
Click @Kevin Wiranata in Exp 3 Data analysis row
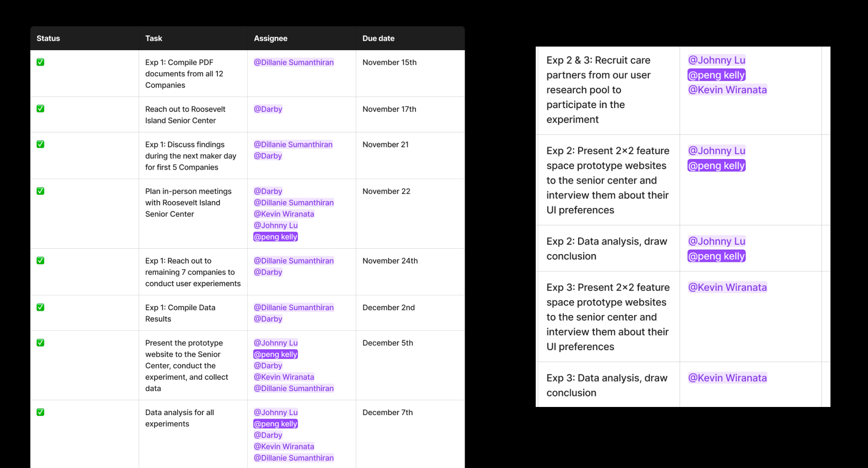727,378
